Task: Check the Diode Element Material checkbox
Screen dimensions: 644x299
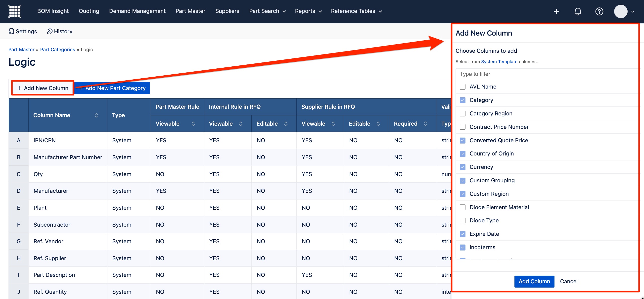Action: (462, 207)
